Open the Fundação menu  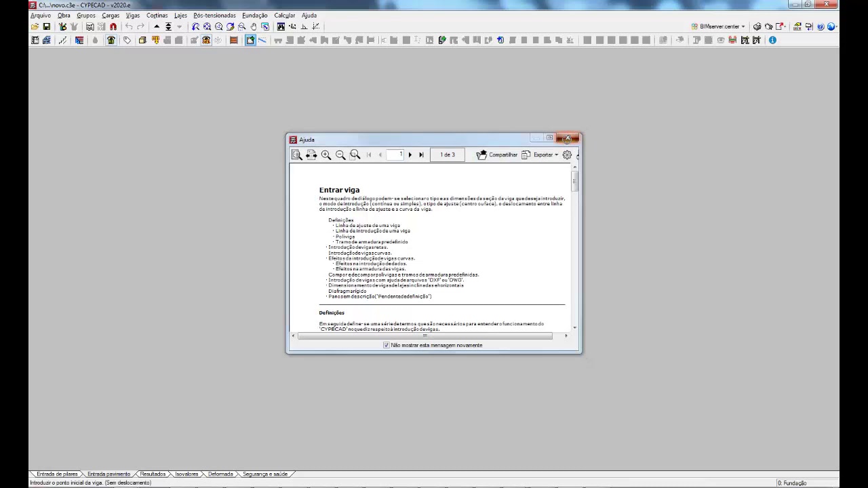point(255,15)
